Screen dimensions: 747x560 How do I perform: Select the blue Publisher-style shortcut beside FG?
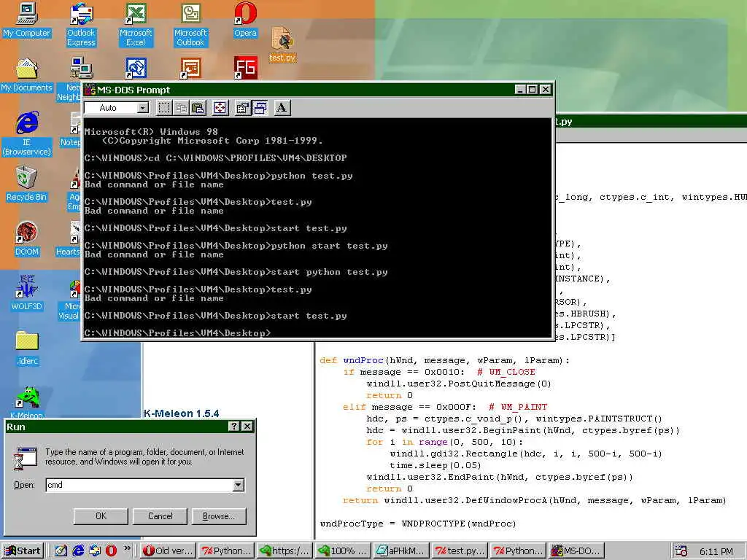[136, 68]
